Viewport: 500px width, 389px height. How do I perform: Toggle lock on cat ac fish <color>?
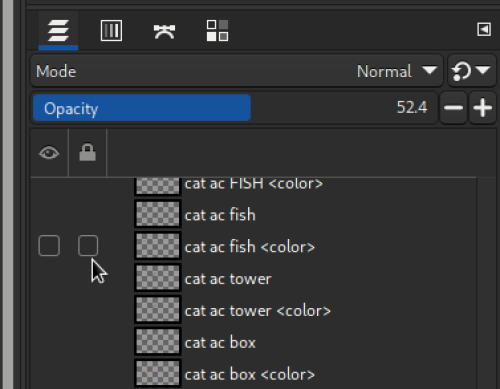(88, 246)
